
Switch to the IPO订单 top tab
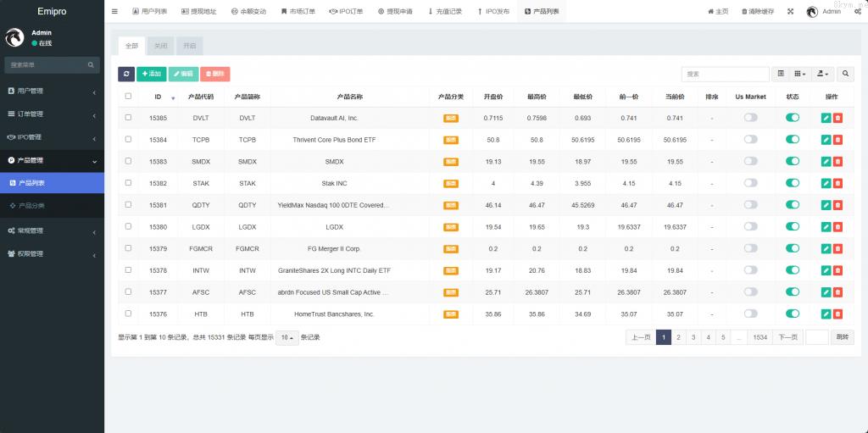coord(346,11)
